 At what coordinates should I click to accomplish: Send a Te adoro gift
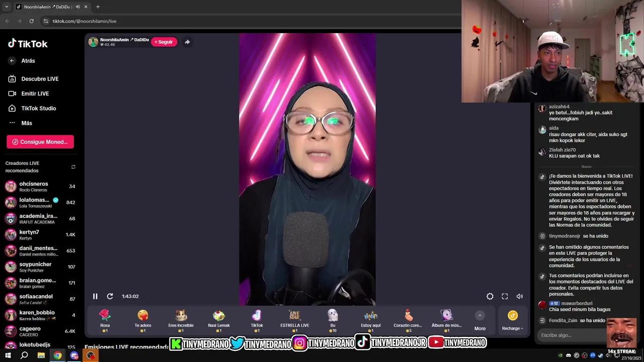tap(143, 321)
